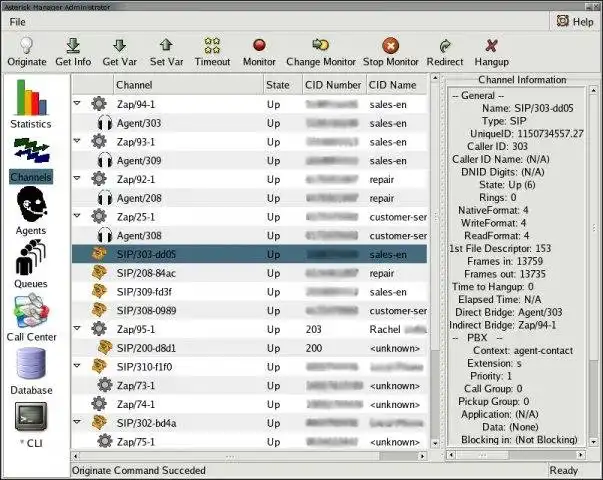Click the channel list horizontal scrollbar left arrow
The width and height of the screenshot is (603, 480).
[76, 456]
